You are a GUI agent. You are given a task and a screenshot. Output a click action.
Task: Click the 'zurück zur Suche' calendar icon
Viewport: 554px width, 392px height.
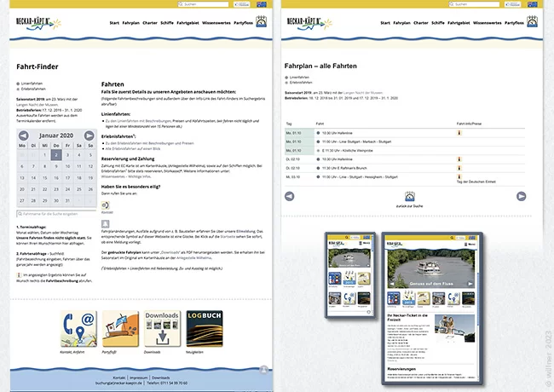click(409, 196)
